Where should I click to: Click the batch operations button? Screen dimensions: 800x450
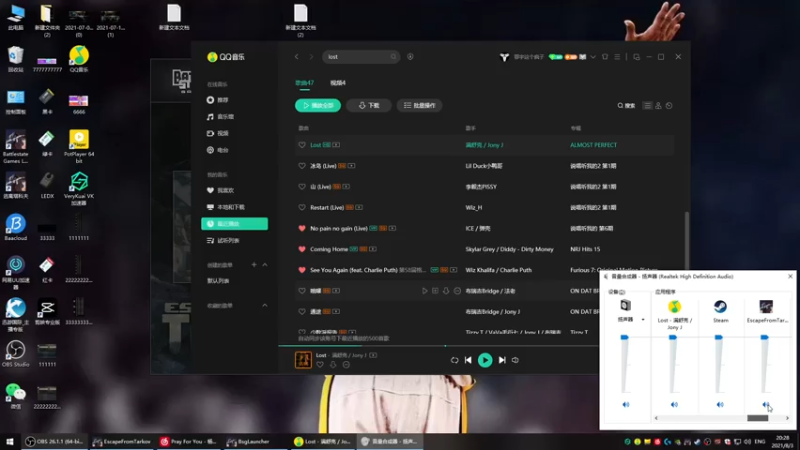419,105
